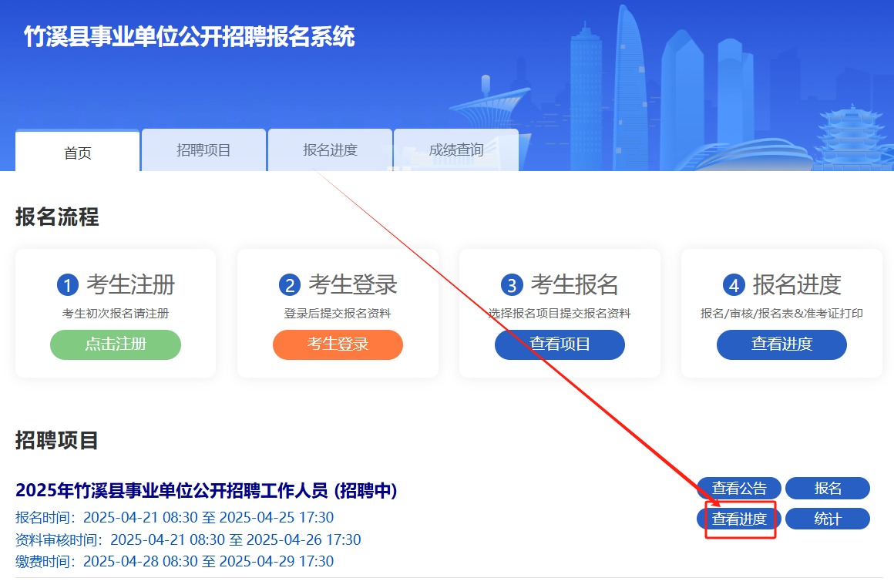Click the text 考生初次报名请注册
This screenshot has width=894, height=588.
116,314
